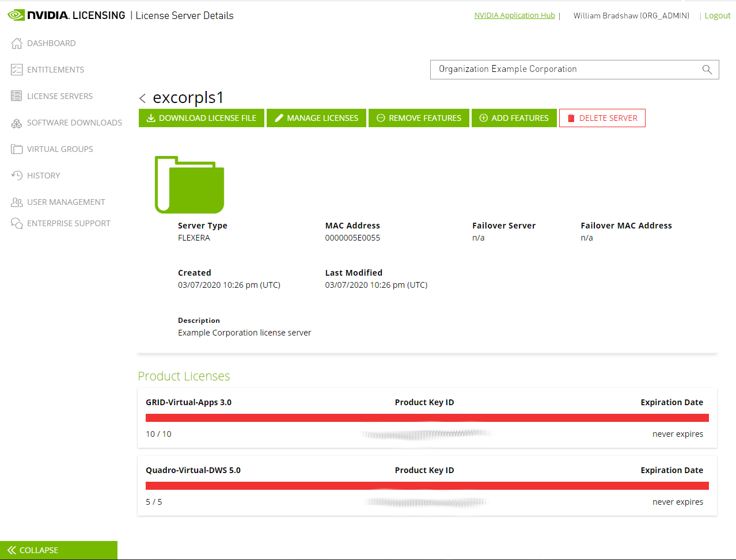Open User Management from the sidebar
This screenshot has width=736, height=560.
[x=16, y=201]
